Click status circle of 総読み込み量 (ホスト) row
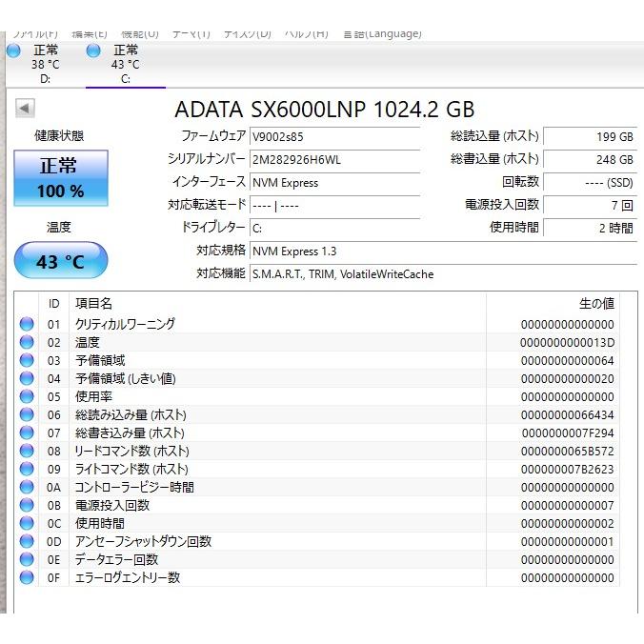Image resolution: width=644 pixels, height=644 pixels. pyautogui.click(x=27, y=414)
